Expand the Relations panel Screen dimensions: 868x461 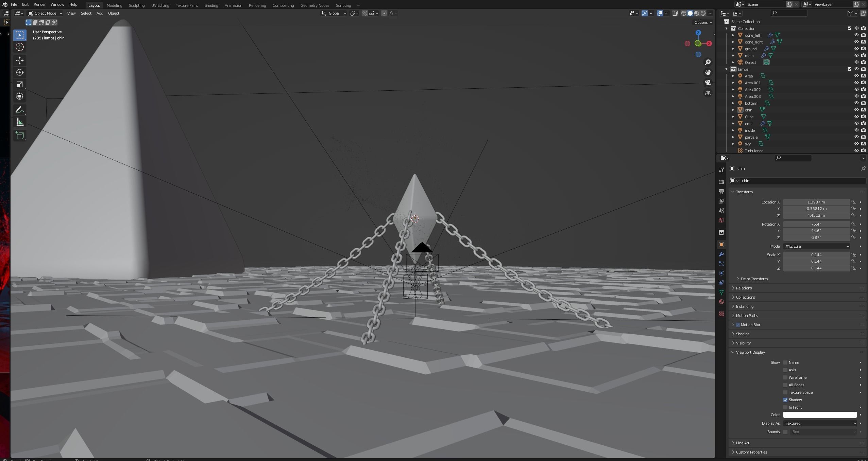pyautogui.click(x=744, y=288)
